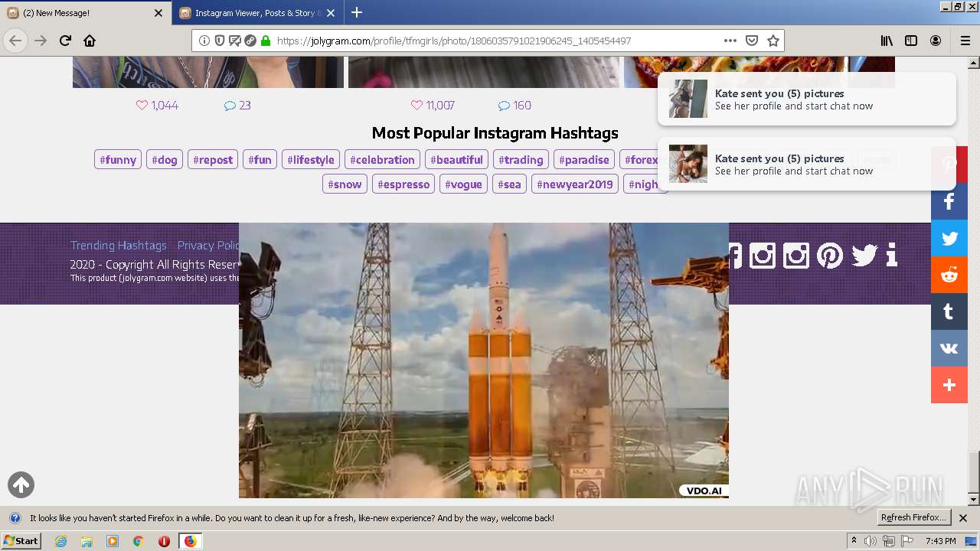Open the volume control in system tray
Viewport: 980px width, 551px height.
(871, 541)
